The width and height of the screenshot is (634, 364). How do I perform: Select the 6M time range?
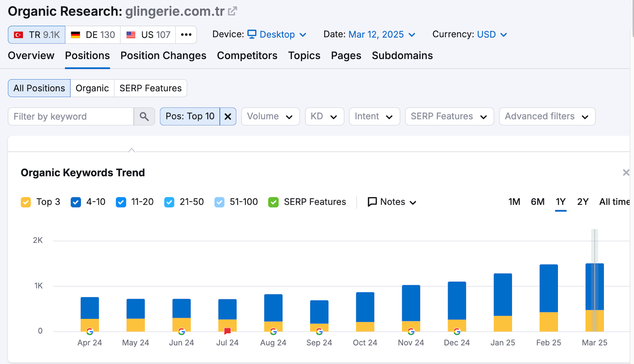pyautogui.click(x=537, y=202)
